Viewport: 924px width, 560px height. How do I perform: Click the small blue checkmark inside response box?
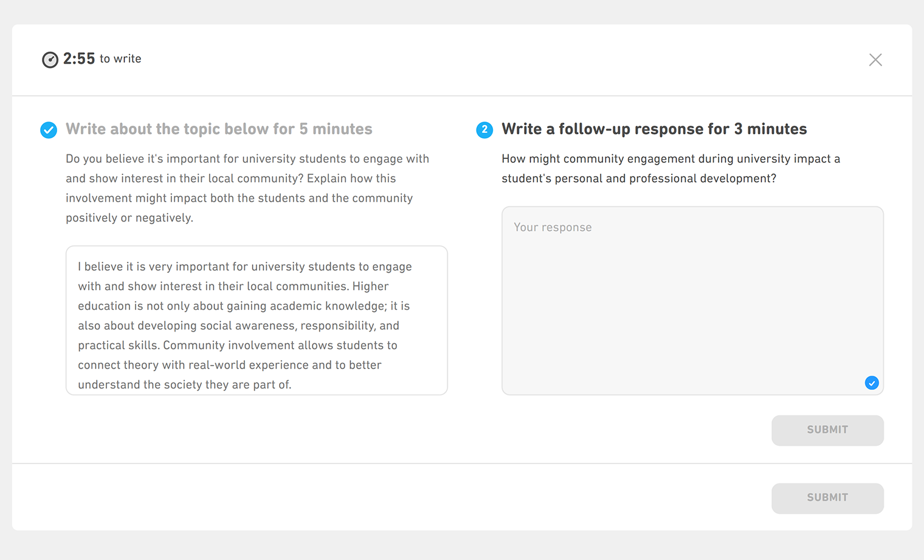pos(872,383)
